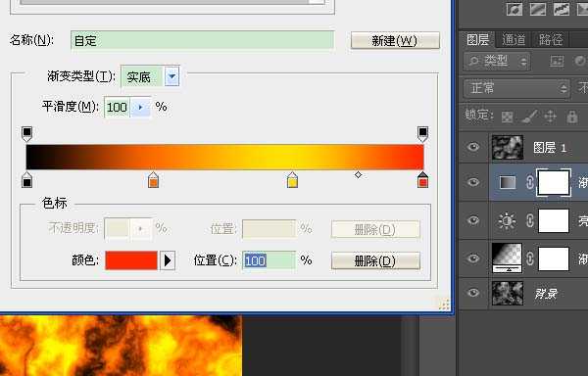Open the 正常 blend mode dropdown
Viewport: 588px width, 376px height.
pos(516,89)
